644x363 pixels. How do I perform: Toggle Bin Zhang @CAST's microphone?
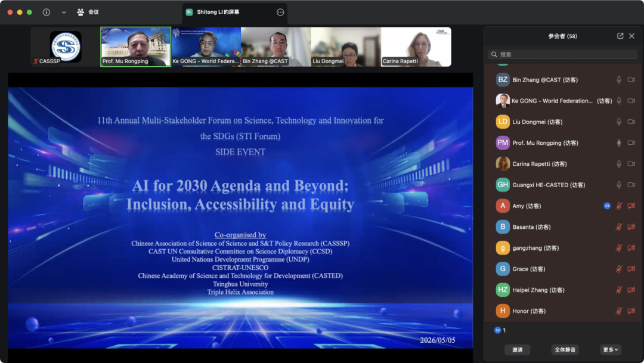coord(619,80)
